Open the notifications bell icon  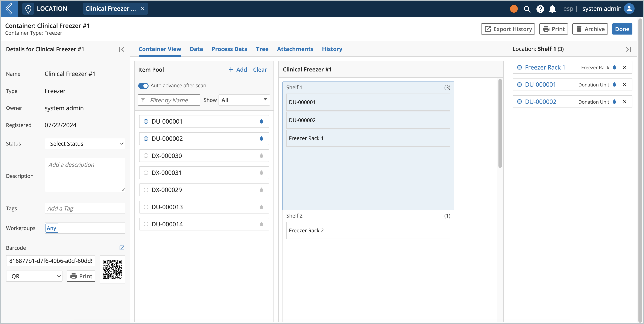(x=552, y=9)
